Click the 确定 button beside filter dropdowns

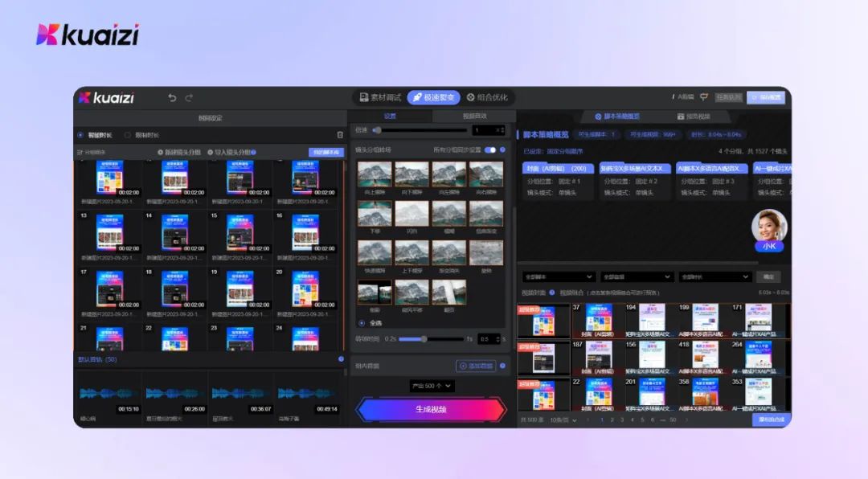pos(768,276)
